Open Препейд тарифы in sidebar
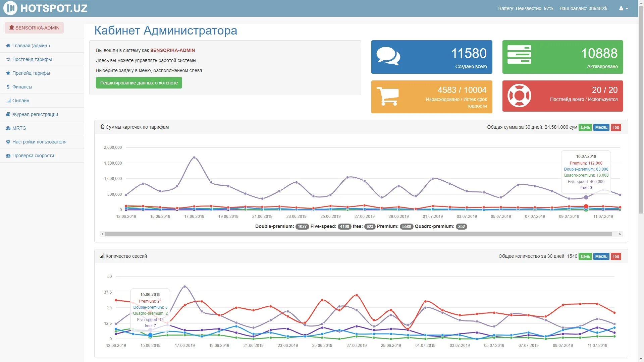The image size is (644, 362). point(31,73)
